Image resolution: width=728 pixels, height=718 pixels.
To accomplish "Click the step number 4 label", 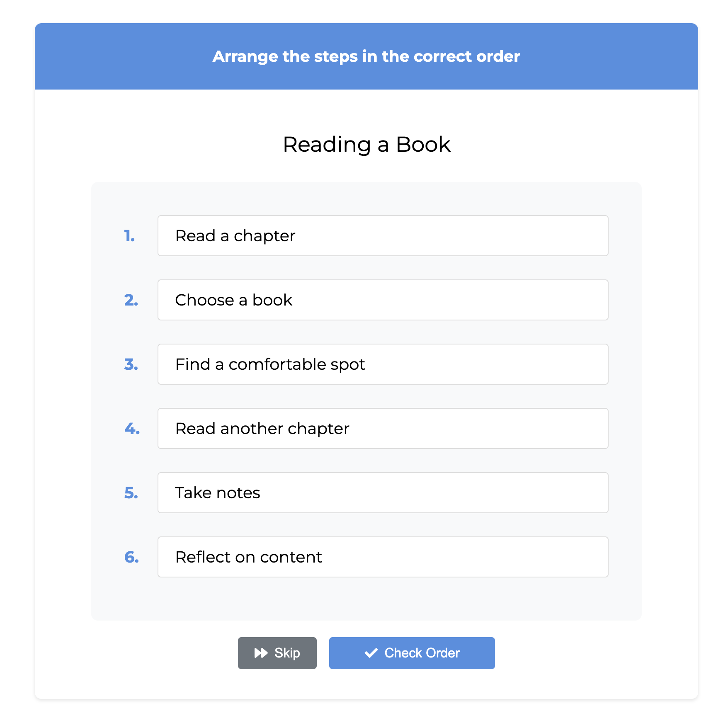I will pos(130,428).
